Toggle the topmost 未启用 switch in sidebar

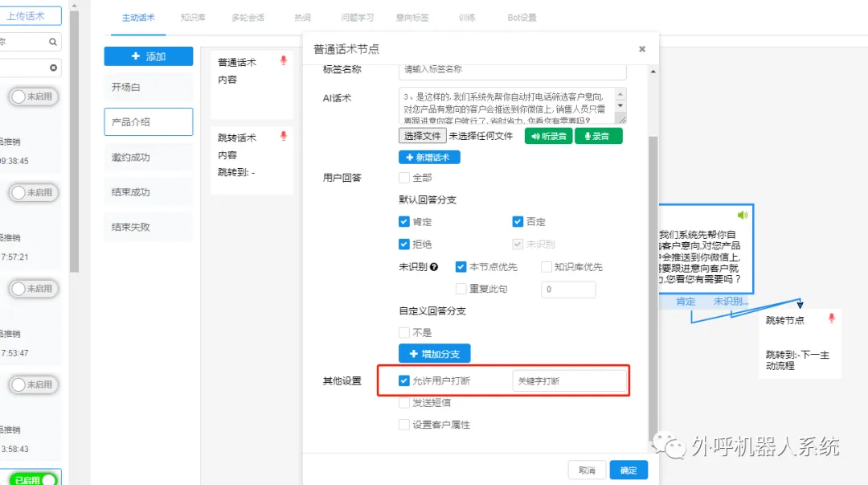(x=34, y=97)
